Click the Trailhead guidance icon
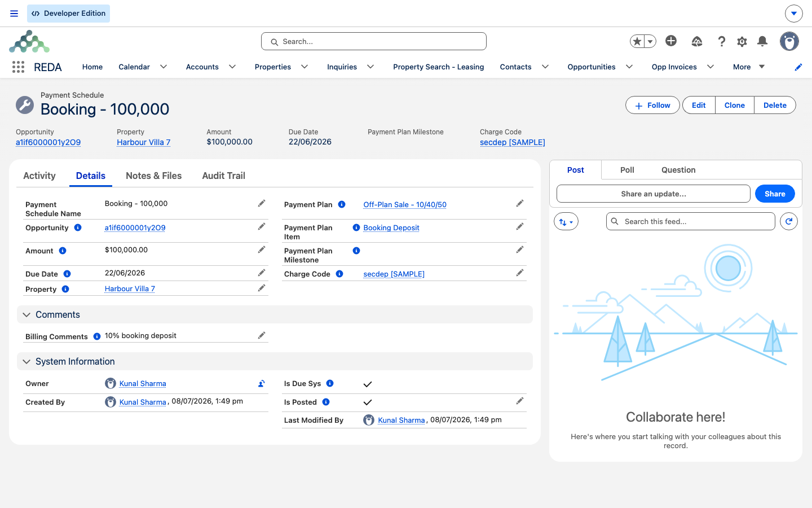This screenshot has height=508, width=812. (697, 41)
